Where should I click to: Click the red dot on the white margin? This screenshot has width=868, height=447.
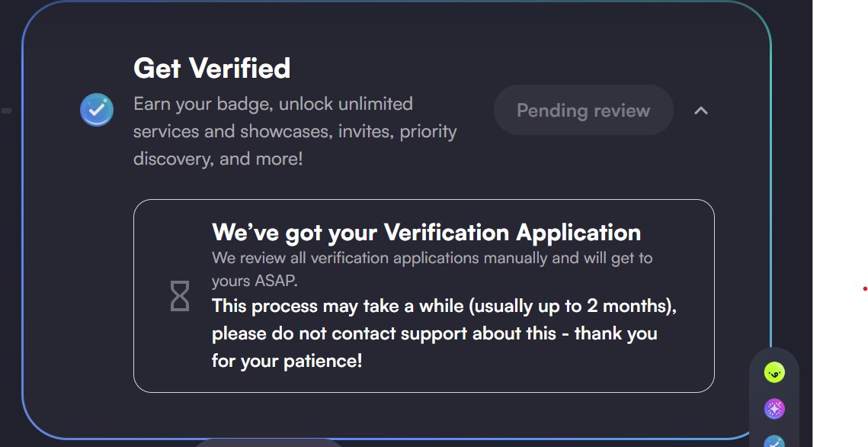pyautogui.click(x=865, y=288)
